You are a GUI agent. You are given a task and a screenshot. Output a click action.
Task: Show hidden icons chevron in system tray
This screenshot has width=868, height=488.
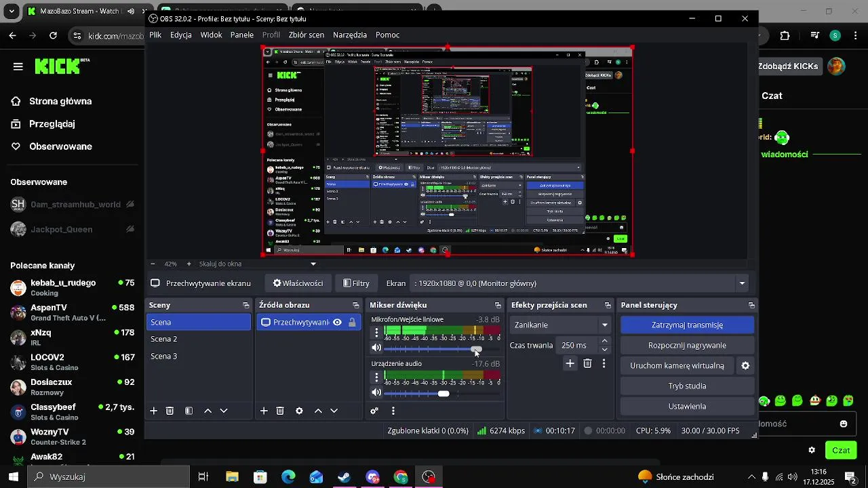coord(751,476)
